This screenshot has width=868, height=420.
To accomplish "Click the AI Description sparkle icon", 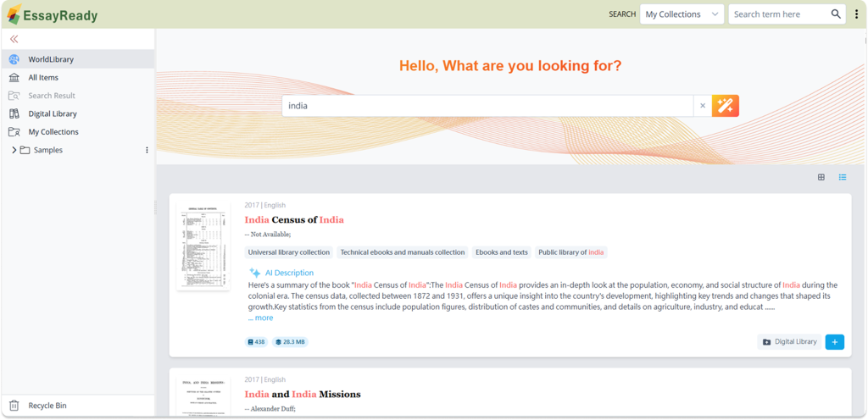I will pos(254,273).
